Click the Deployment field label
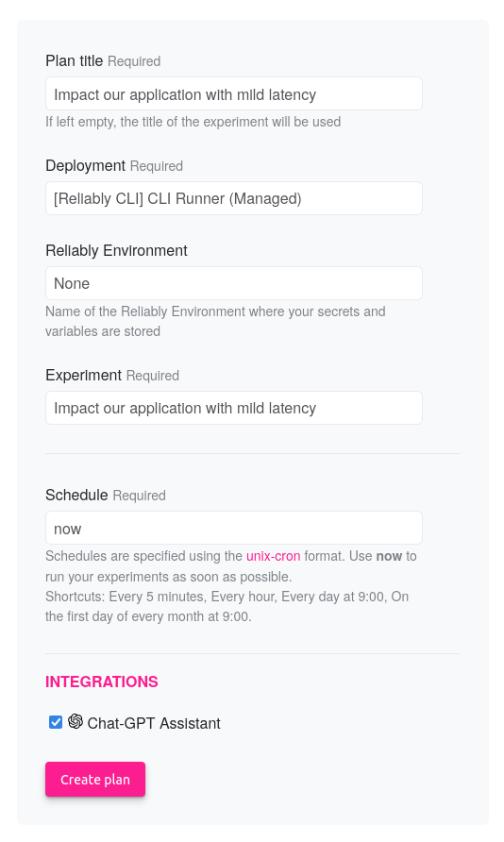The image size is (504, 842). [85, 165]
